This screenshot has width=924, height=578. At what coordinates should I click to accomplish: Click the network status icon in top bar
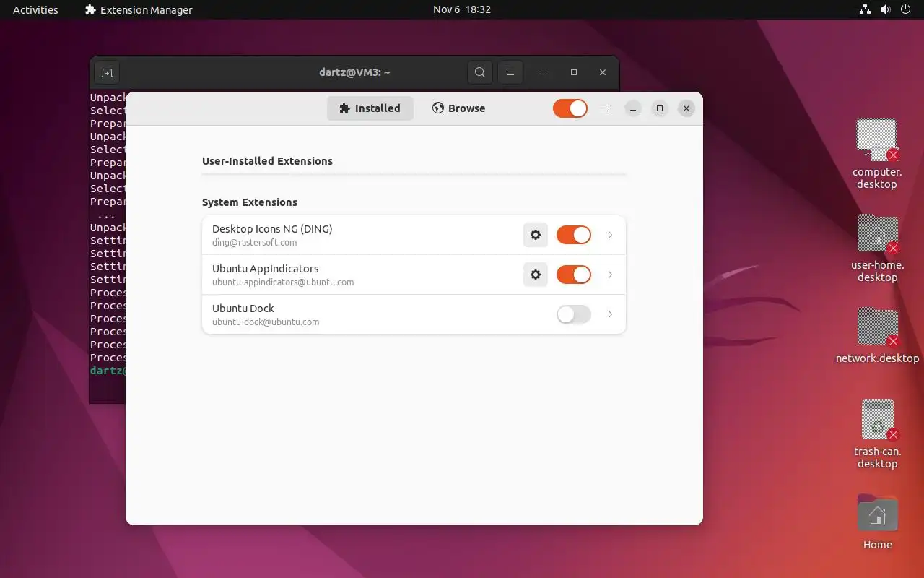[865, 9]
